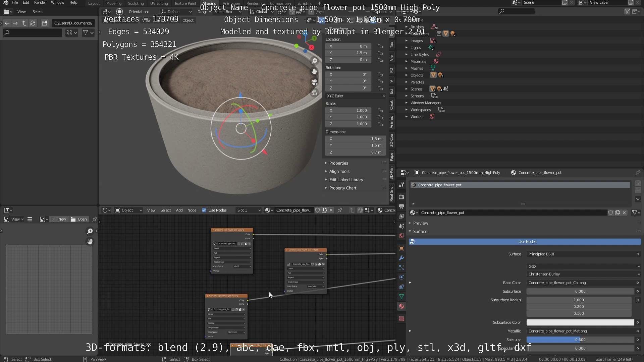The width and height of the screenshot is (644, 362).
Task: Open the Material properties tab icon
Action: (401, 306)
